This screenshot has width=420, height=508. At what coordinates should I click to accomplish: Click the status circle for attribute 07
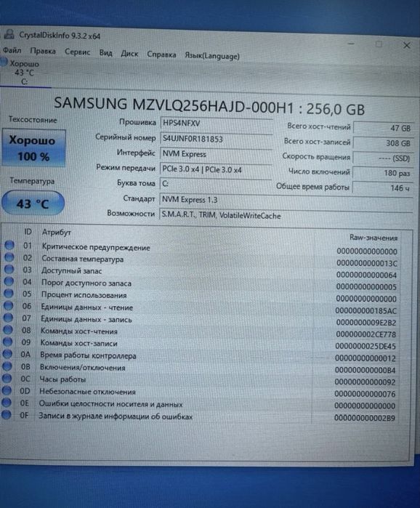pos(8,318)
